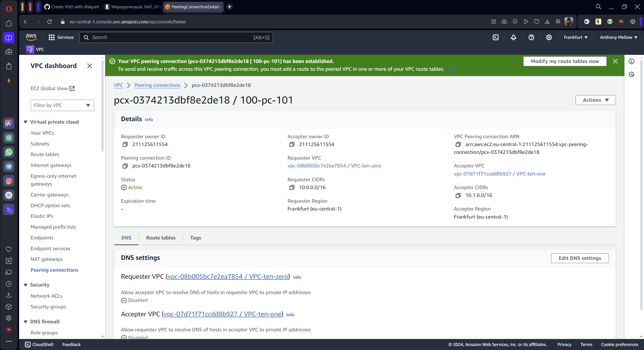
Task: Switch to the Route tables tab
Action: [x=161, y=238]
